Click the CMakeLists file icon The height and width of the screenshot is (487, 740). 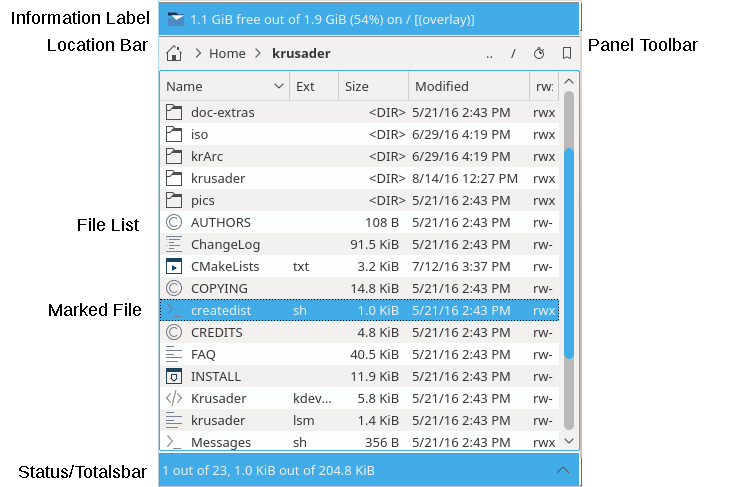174,266
